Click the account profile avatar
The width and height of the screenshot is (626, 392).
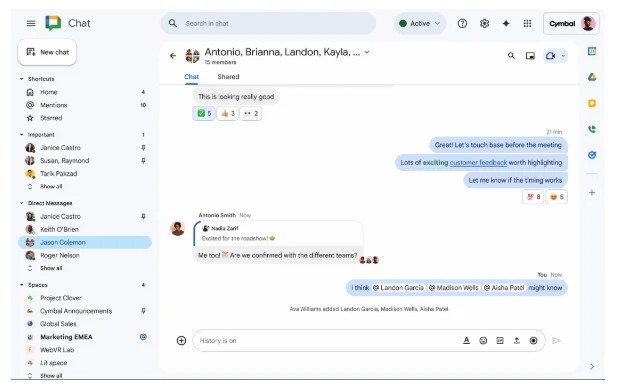(x=588, y=24)
